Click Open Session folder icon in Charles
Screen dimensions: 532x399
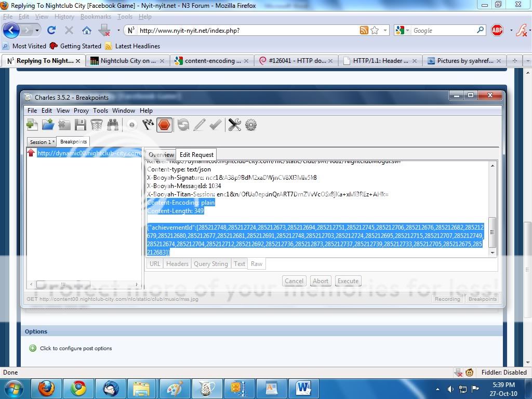48,125
